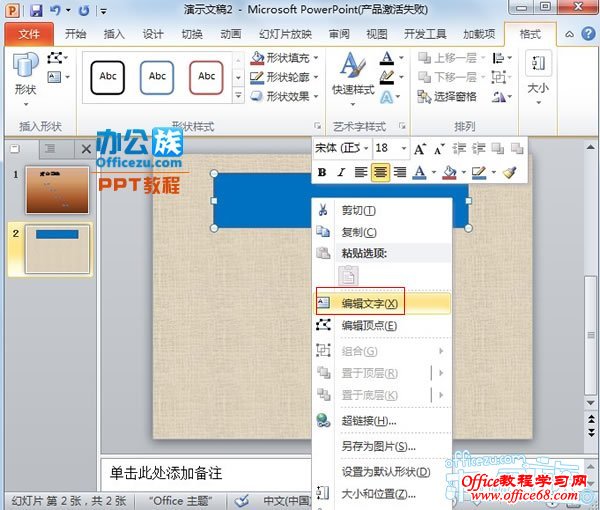Switch to the 插入 ribbon tab

115,33
